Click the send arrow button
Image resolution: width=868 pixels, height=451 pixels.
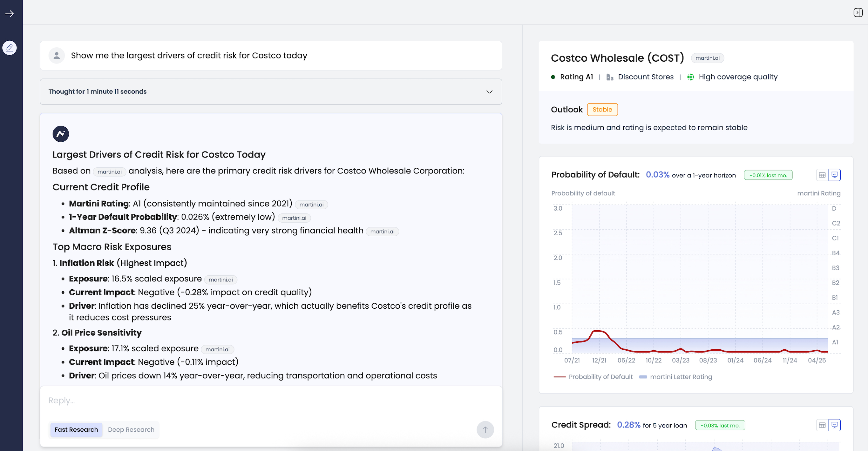click(485, 429)
